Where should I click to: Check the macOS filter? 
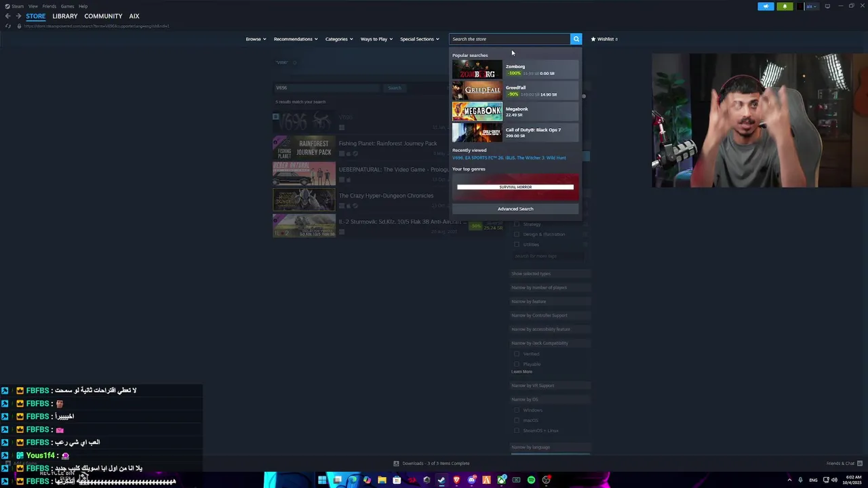click(517, 420)
